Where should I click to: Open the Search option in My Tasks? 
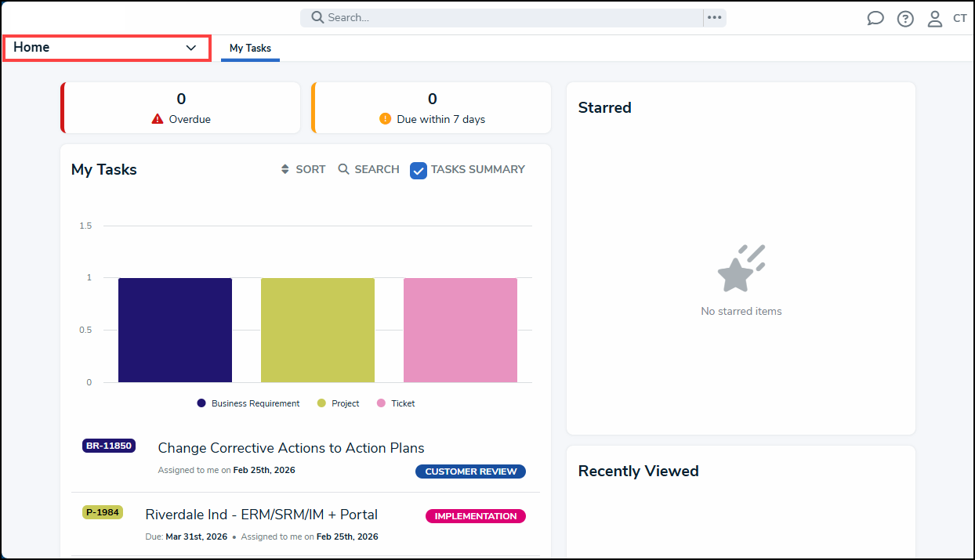tap(368, 169)
